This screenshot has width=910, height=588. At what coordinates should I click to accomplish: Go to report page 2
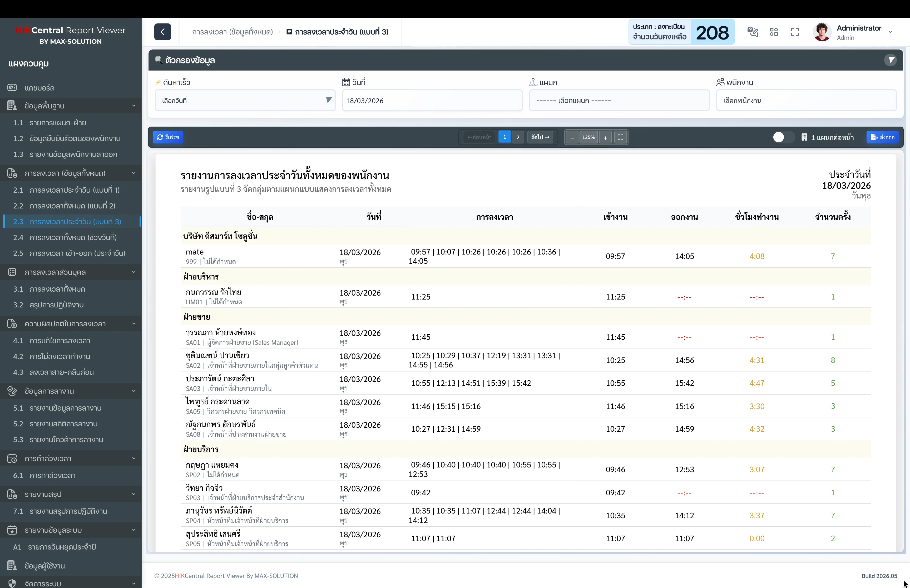518,137
